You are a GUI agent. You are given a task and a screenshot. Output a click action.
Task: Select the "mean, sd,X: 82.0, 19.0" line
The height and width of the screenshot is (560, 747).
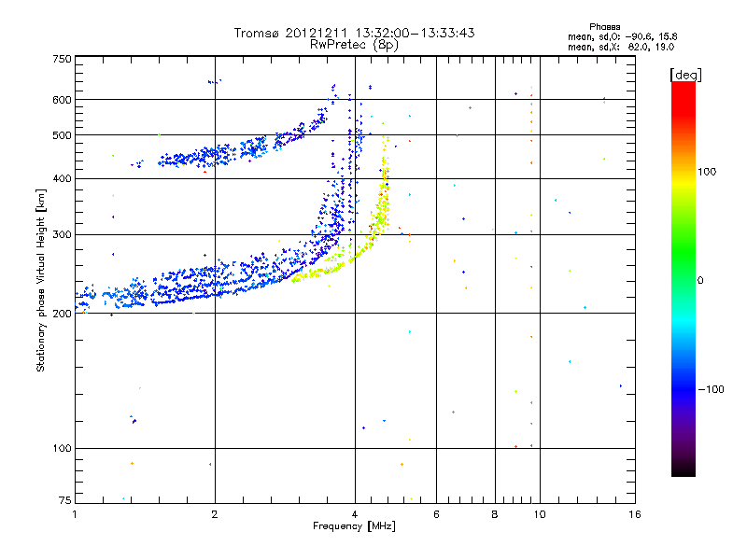[621, 47]
